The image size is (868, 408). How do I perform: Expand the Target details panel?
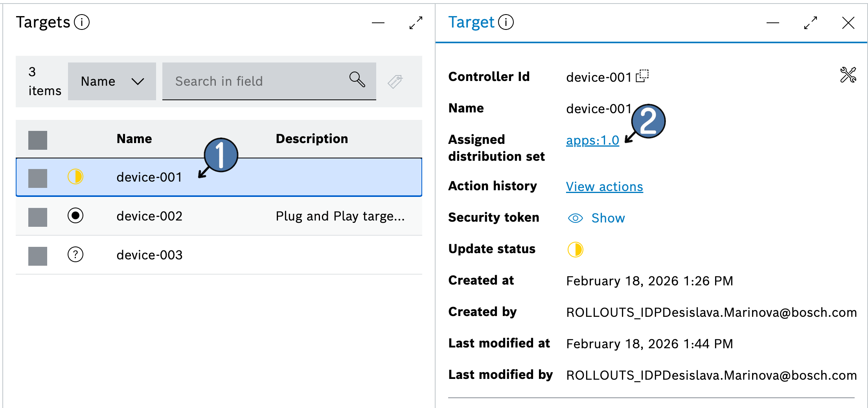tap(810, 23)
